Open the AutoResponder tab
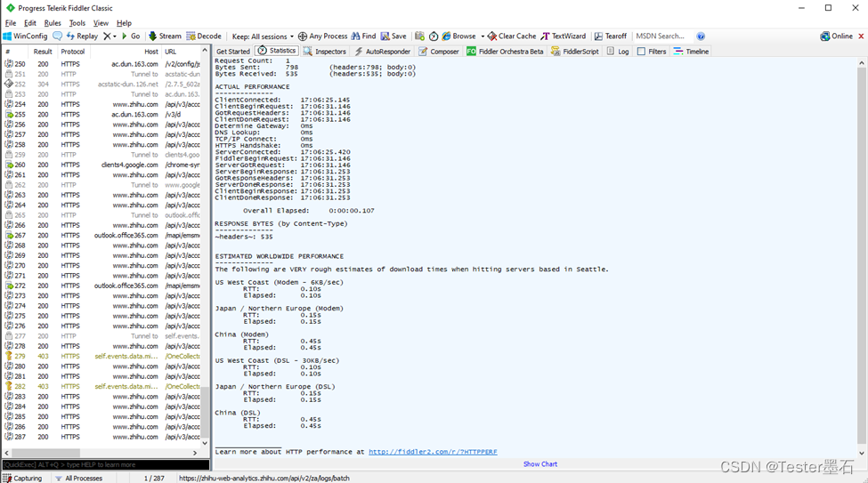Screen dimensions: 868x483 tap(383, 52)
